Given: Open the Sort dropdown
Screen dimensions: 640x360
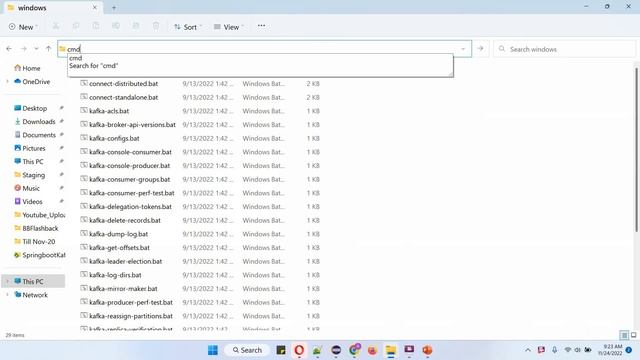Looking at the screenshot, I should [x=188, y=27].
